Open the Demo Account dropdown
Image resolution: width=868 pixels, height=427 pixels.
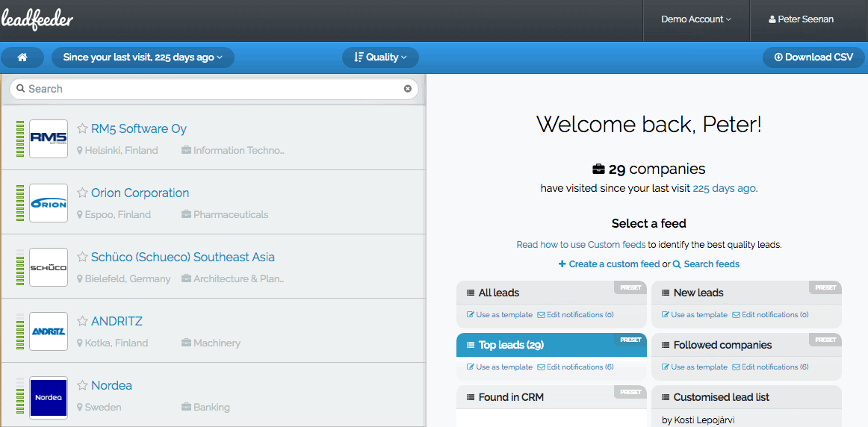coord(695,19)
